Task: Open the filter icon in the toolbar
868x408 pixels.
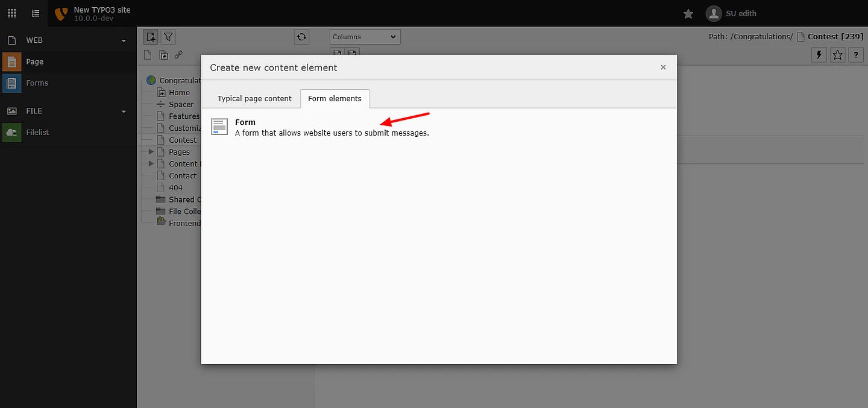Action: pyautogui.click(x=168, y=37)
